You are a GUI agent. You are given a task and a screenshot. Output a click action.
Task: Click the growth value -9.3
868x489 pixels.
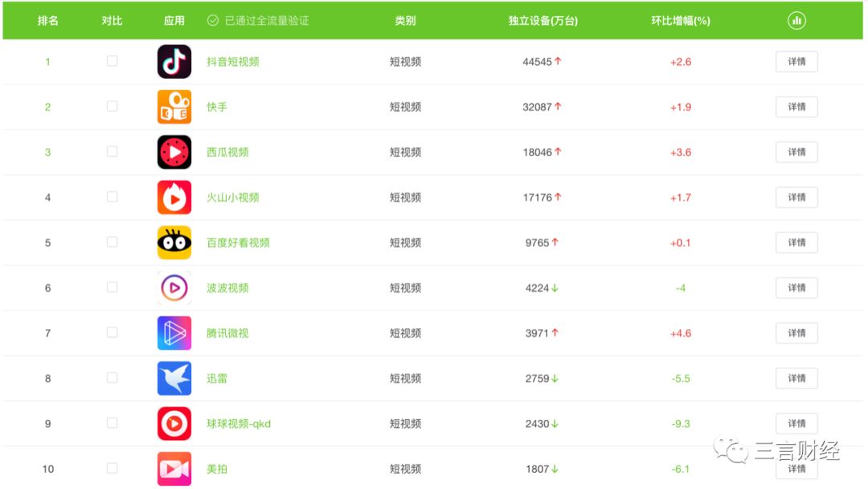click(681, 424)
